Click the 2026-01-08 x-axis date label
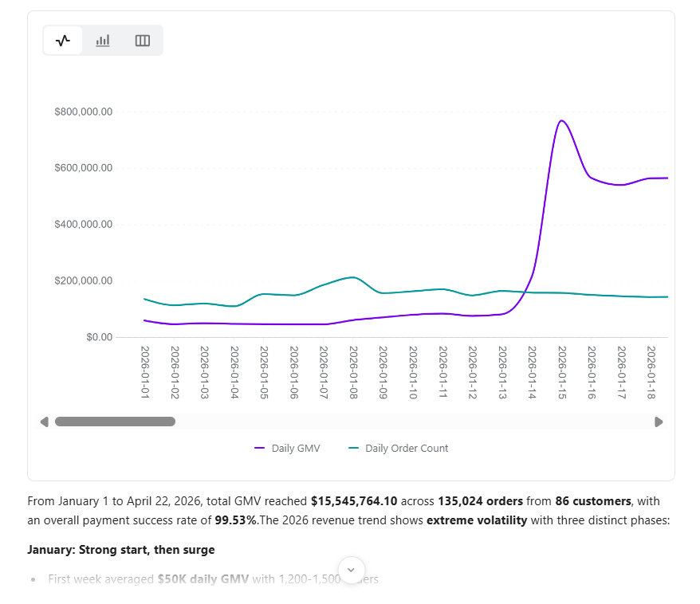The image size is (700, 604). 353,372
